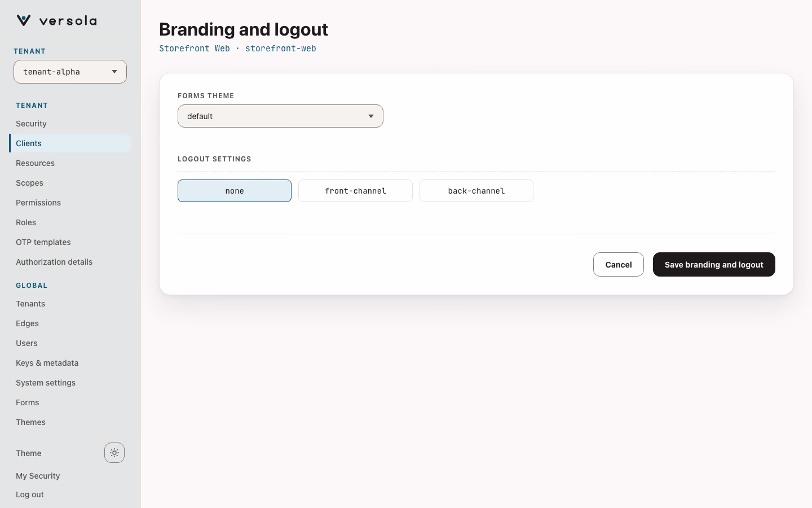Open the Security section
Image resolution: width=812 pixels, height=508 pixels.
pyautogui.click(x=70, y=124)
